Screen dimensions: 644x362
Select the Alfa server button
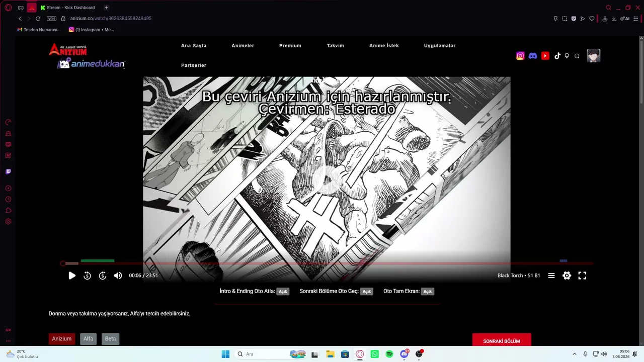(88, 339)
